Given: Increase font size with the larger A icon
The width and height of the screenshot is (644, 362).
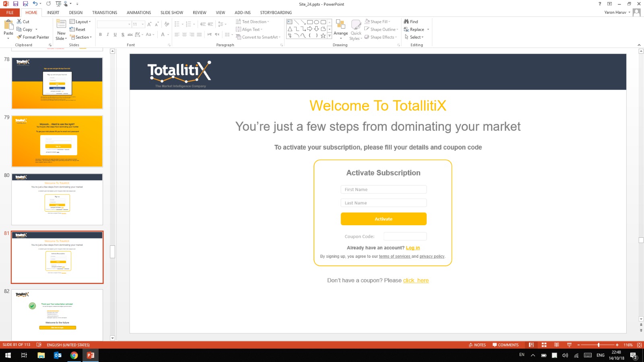Looking at the screenshot, I should click(x=149, y=24).
